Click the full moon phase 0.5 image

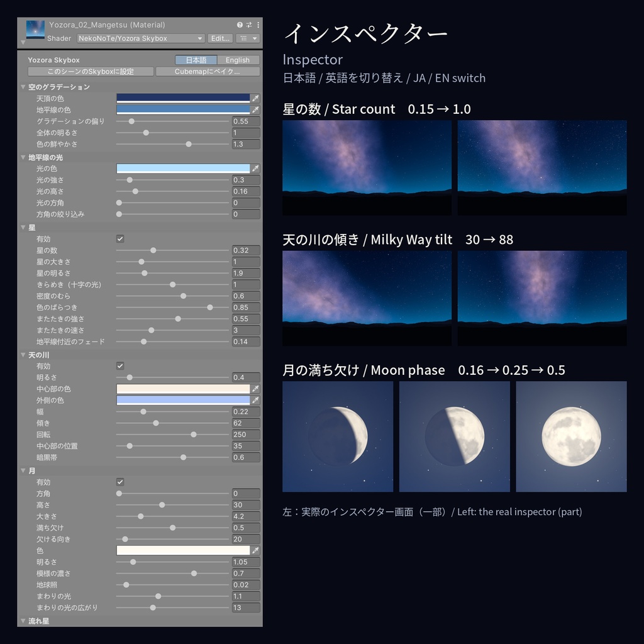[571, 436]
